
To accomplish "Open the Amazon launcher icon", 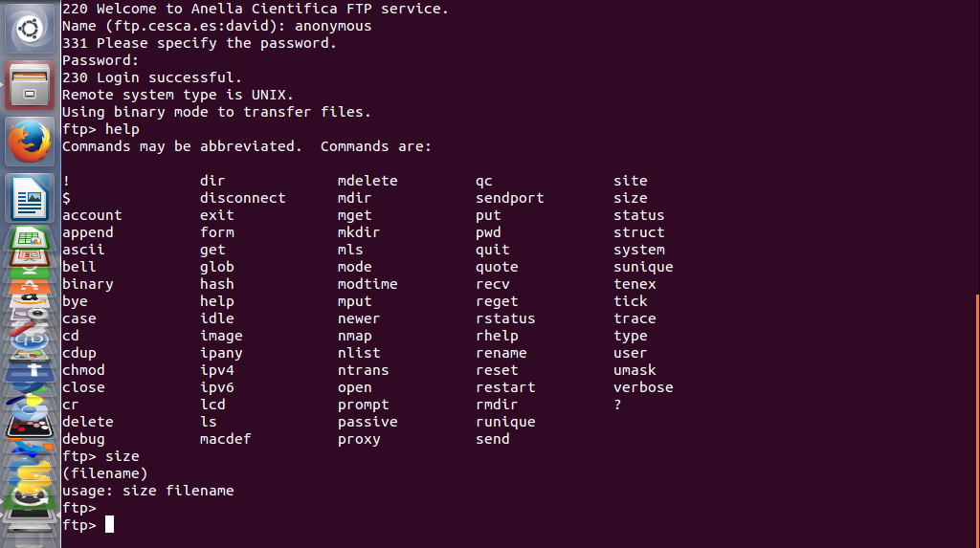I will 30,301.
